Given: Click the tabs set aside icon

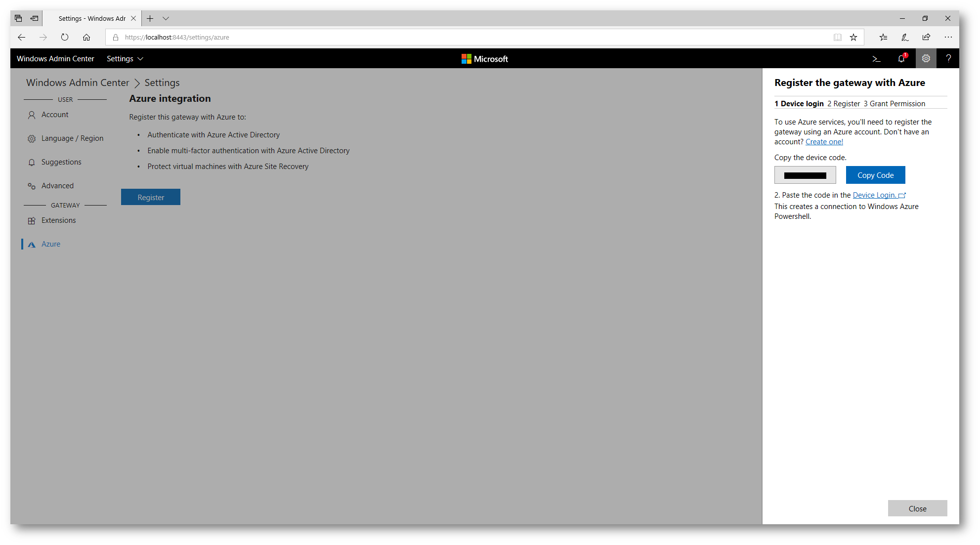Looking at the screenshot, I should (x=18, y=18).
